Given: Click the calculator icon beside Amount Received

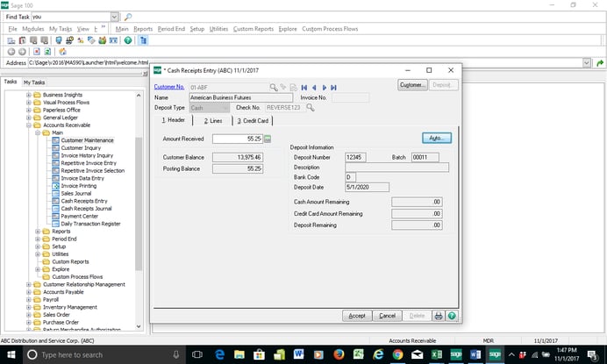Looking at the screenshot, I should pos(268,139).
